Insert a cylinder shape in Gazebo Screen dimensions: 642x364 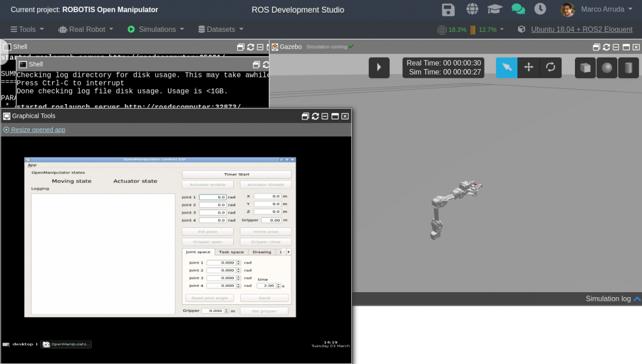point(628,67)
